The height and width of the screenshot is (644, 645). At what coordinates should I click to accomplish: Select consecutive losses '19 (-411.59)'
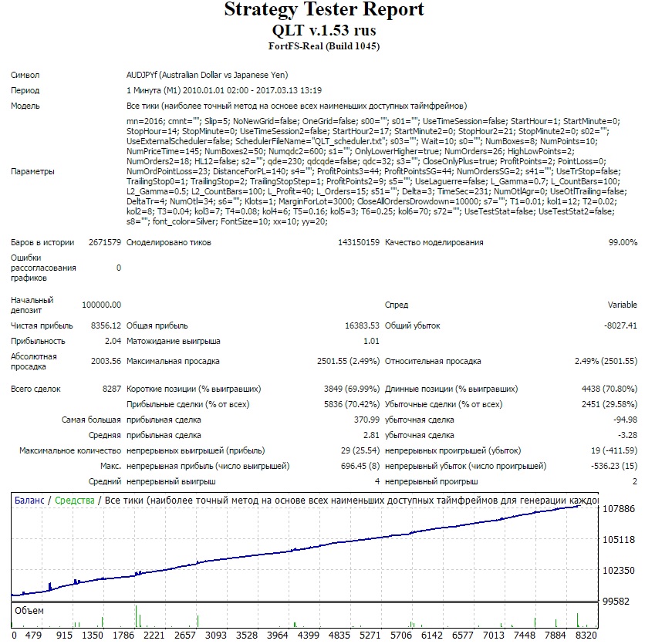[614, 450]
